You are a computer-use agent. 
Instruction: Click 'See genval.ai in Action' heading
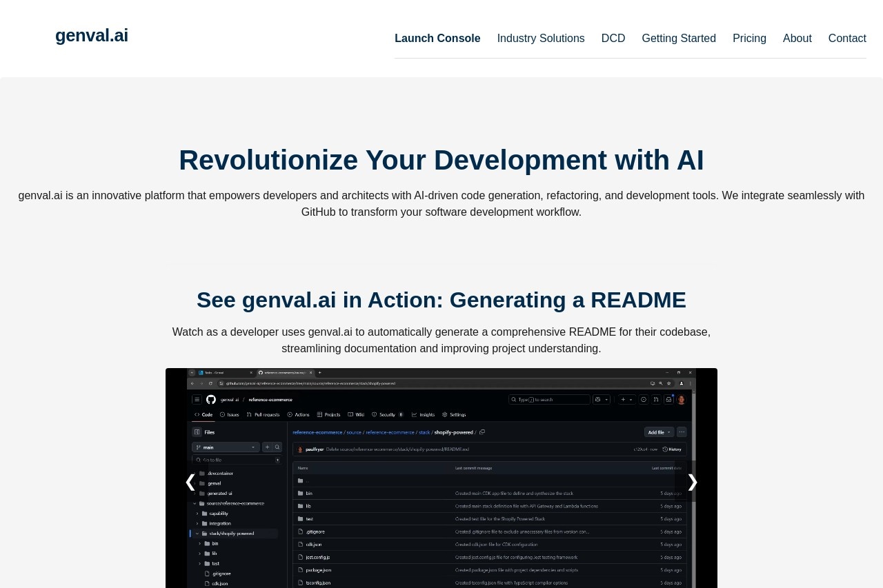[x=441, y=300]
